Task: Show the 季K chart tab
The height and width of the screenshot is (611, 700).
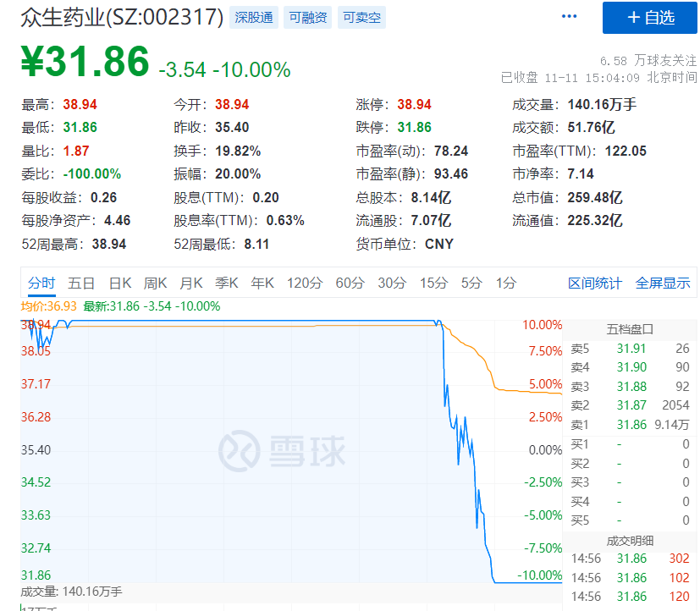Action: pos(227,283)
